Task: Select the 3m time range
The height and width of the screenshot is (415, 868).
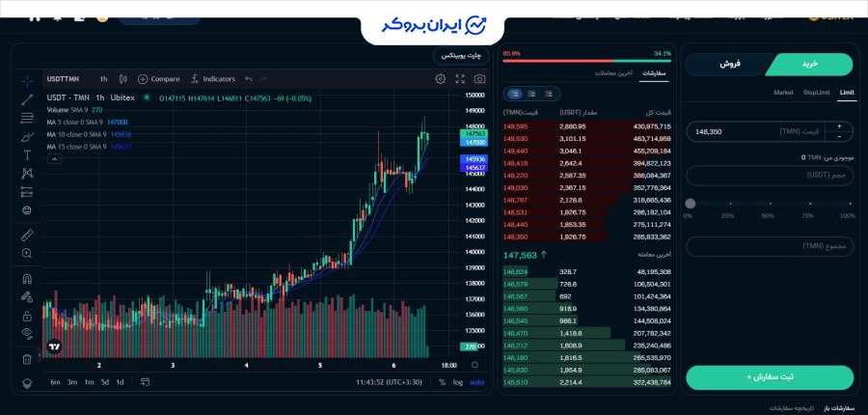Action: coord(72,382)
